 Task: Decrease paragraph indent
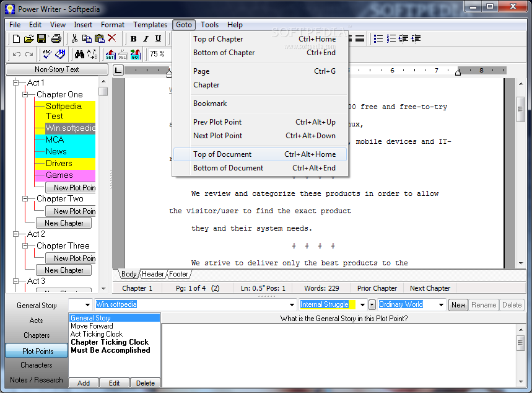[x=403, y=38]
